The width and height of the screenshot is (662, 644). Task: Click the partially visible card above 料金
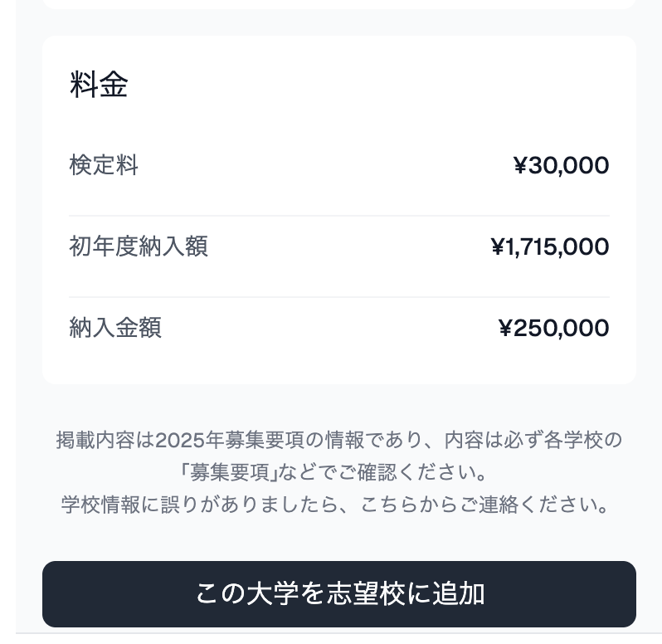(339, 4)
